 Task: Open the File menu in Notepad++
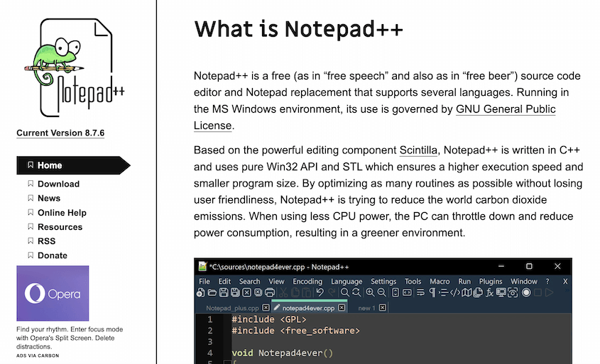point(204,282)
